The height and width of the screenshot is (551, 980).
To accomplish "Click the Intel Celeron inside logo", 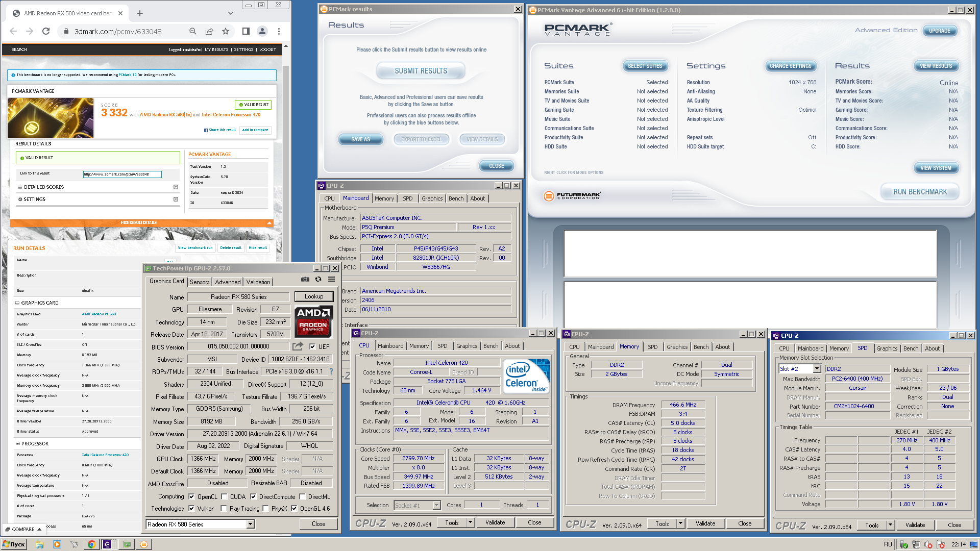I will tap(526, 377).
